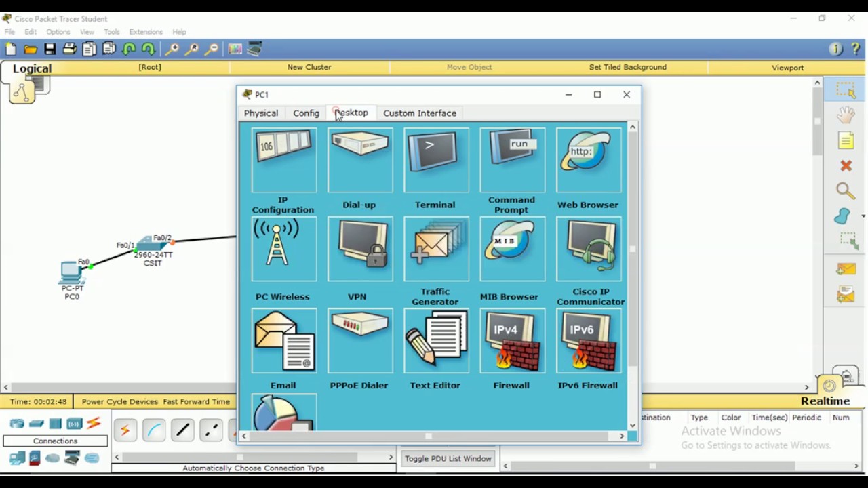Click the [Root] navigation label
Screen dimensions: 868x488
pos(150,67)
